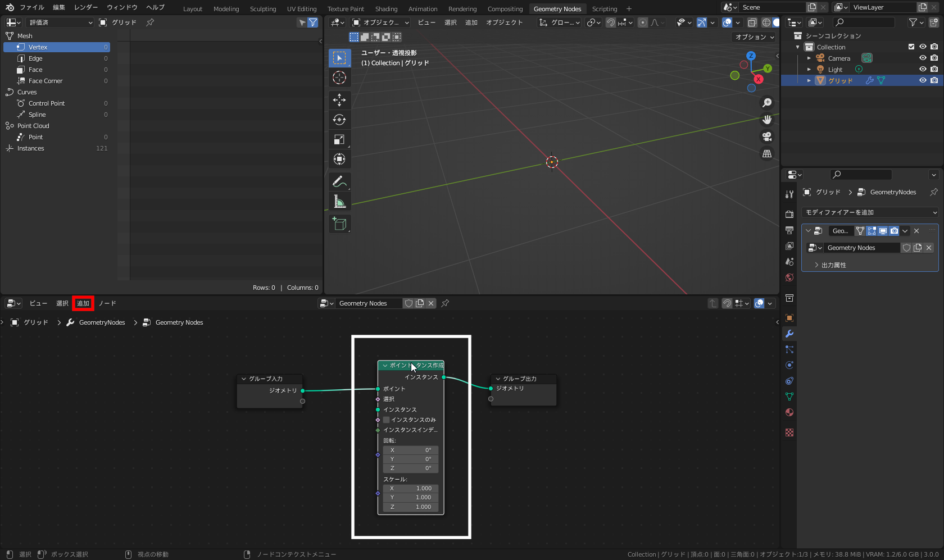This screenshot has width=944, height=560.
Task: Select the Rotate tool in viewport toolbar
Action: pos(339,120)
